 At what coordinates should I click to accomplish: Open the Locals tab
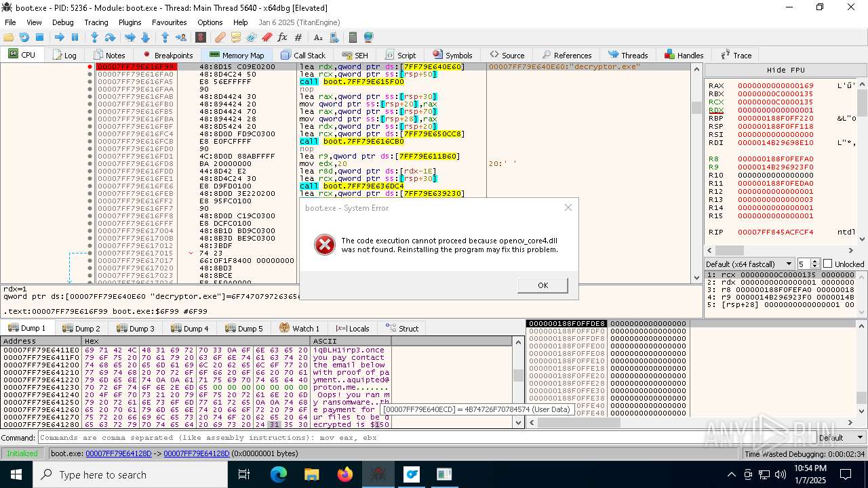point(353,328)
